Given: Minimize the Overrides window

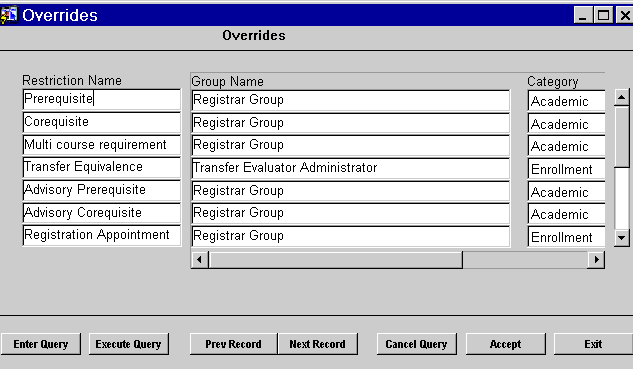Looking at the screenshot, I should pyautogui.click(x=583, y=15).
